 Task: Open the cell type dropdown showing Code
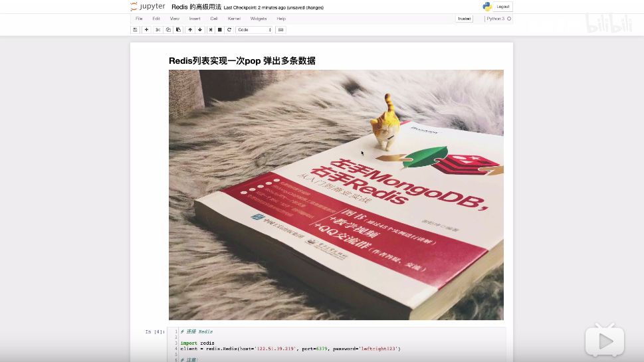coord(255,29)
